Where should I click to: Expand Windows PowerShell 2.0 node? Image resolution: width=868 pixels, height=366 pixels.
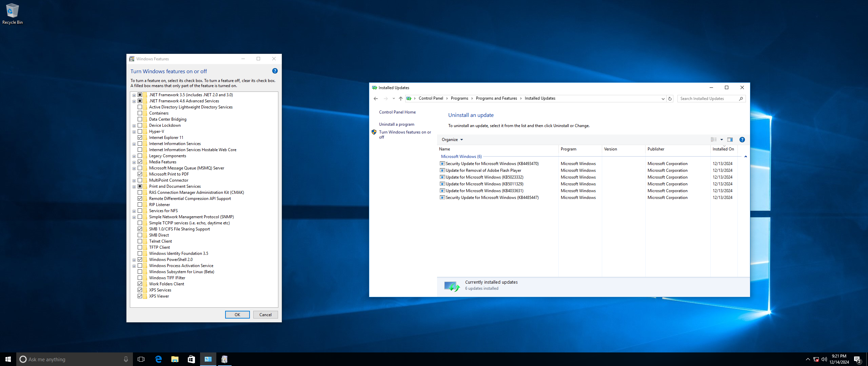tap(134, 260)
